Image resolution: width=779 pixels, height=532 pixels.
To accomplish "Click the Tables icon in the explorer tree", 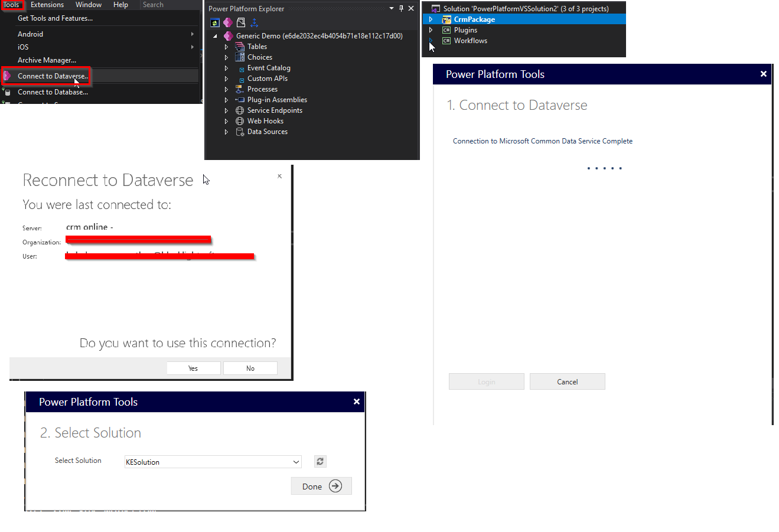I will (240, 47).
